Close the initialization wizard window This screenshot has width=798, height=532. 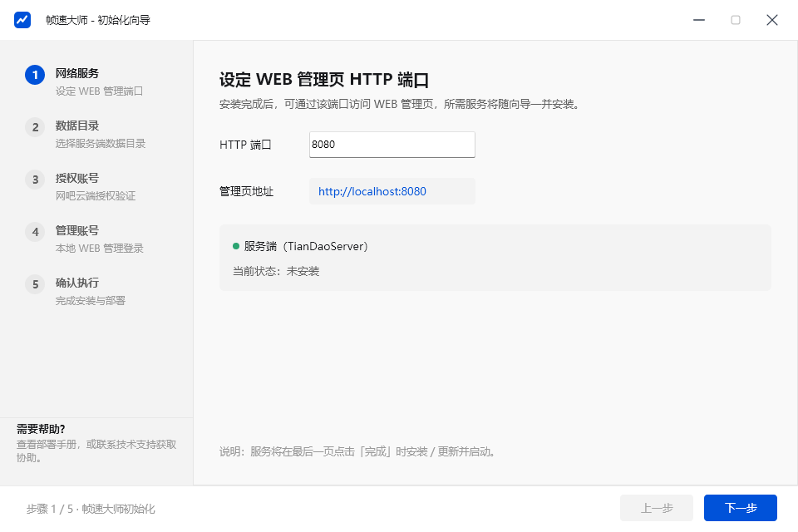[772, 20]
